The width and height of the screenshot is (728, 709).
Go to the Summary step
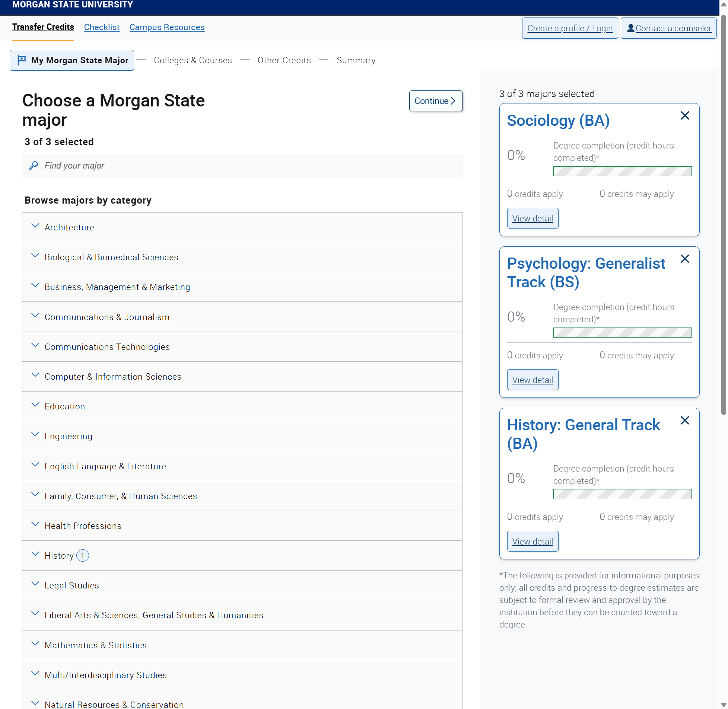[356, 60]
